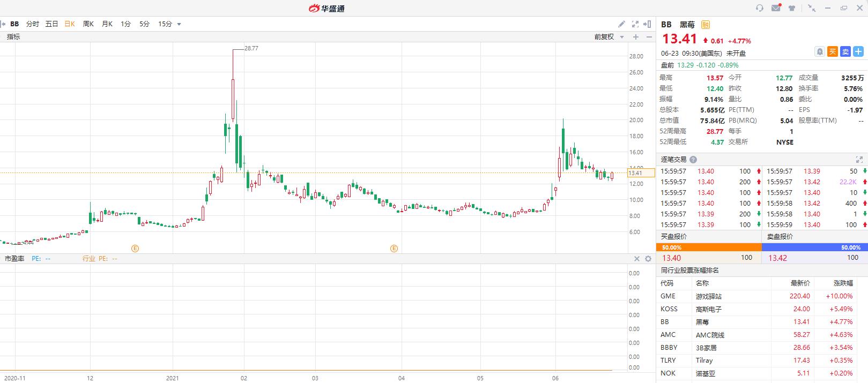Open more timeframes dropdown after 15分
The height and width of the screenshot is (383, 868).
pyautogui.click(x=179, y=24)
